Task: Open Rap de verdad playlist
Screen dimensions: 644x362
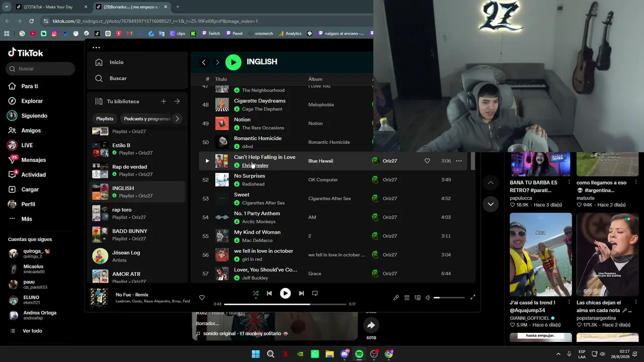Action: tap(138, 170)
